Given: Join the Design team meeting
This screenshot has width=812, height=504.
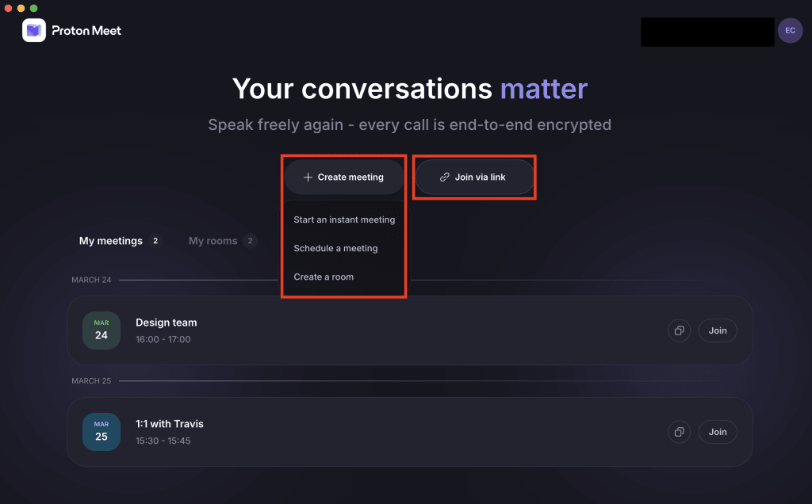Looking at the screenshot, I should point(717,330).
